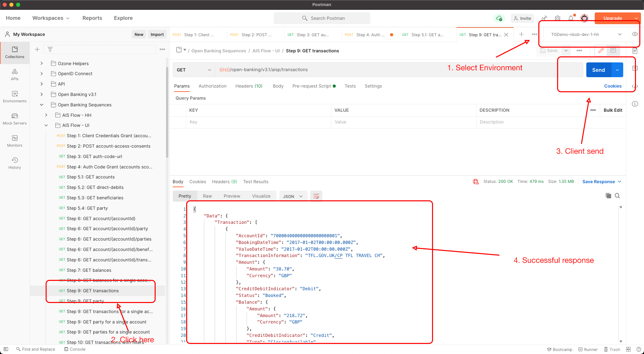Screen dimensions: 644x354
Task: Toggle the environment quick look eye icon
Action: coord(635,34)
